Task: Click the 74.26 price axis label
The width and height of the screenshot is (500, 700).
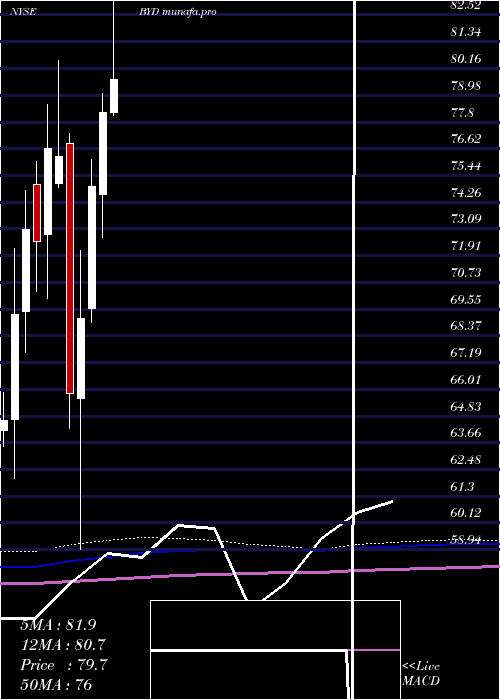Action: pyautogui.click(x=466, y=192)
